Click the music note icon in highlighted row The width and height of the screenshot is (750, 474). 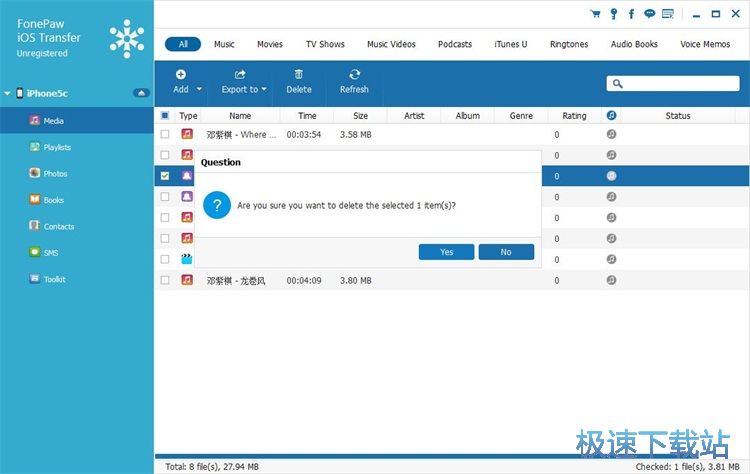611,176
